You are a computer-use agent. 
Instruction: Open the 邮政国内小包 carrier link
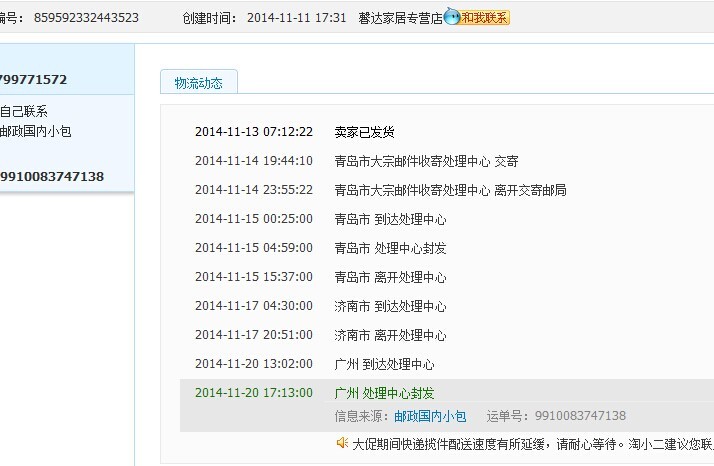tap(430, 416)
